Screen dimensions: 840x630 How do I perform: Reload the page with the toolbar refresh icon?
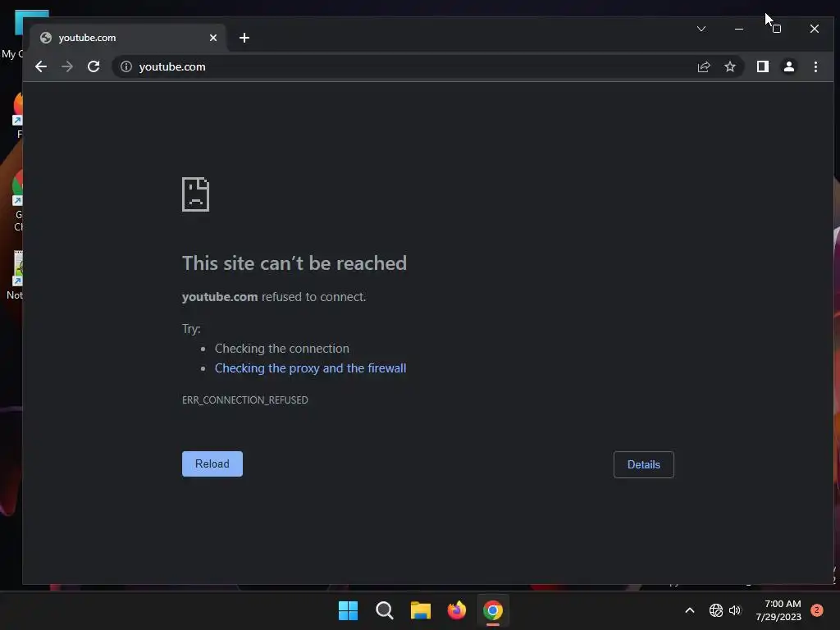[94, 66]
